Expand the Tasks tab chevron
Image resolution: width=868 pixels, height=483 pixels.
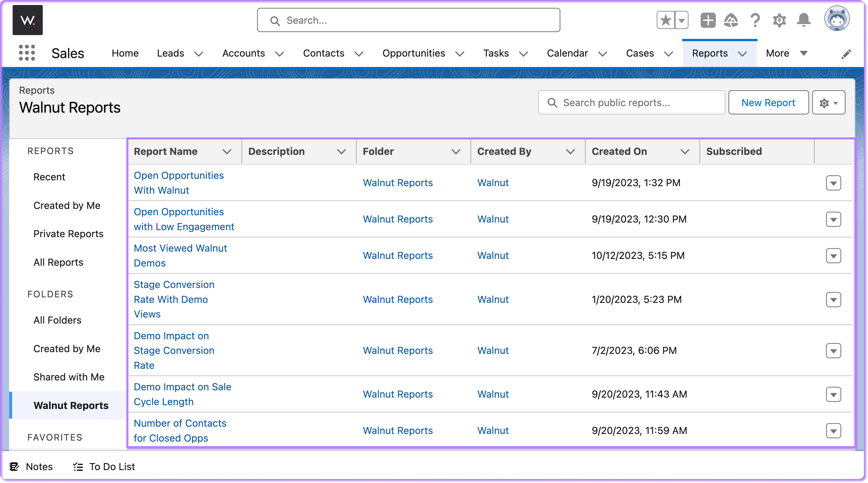[523, 54]
